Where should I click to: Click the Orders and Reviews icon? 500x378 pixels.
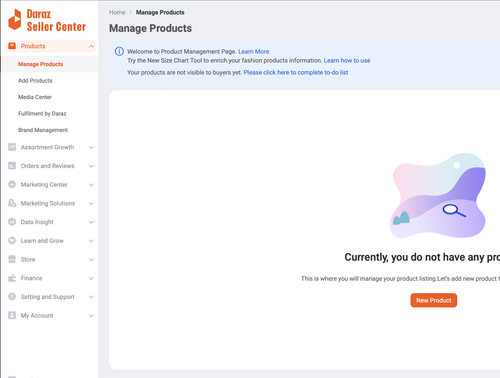pos(12,166)
